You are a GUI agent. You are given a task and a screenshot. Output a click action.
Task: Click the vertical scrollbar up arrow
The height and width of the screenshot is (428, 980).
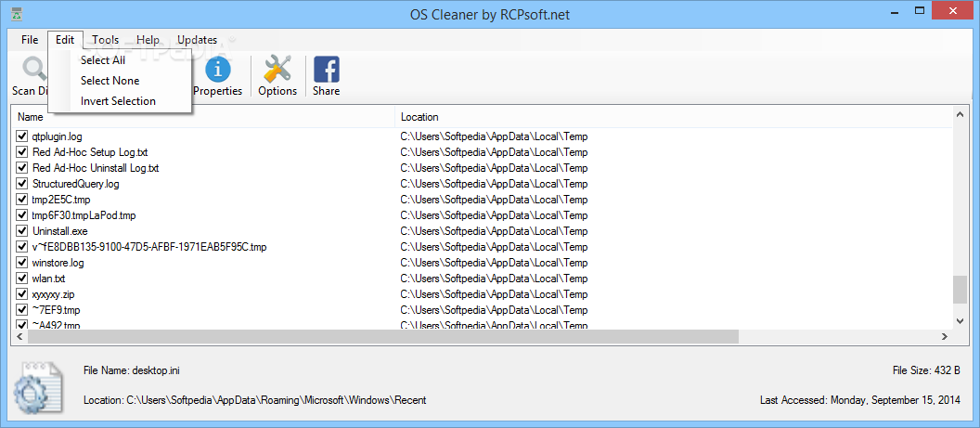coord(960,113)
